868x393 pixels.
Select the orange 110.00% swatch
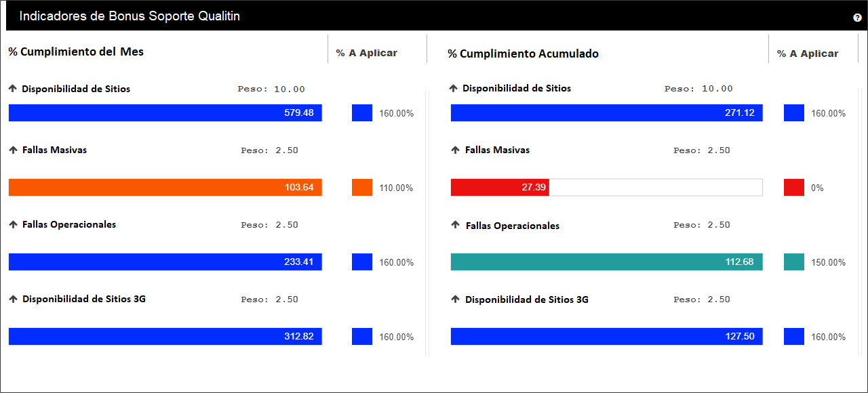(x=362, y=188)
